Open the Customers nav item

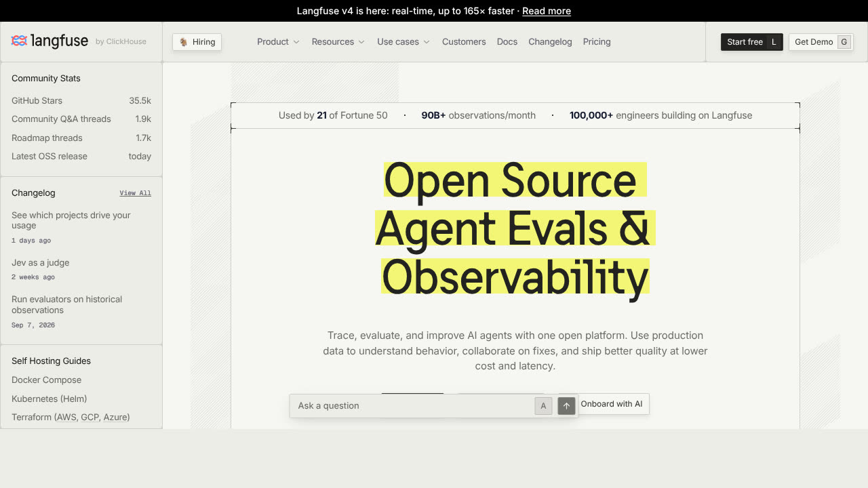click(464, 42)
